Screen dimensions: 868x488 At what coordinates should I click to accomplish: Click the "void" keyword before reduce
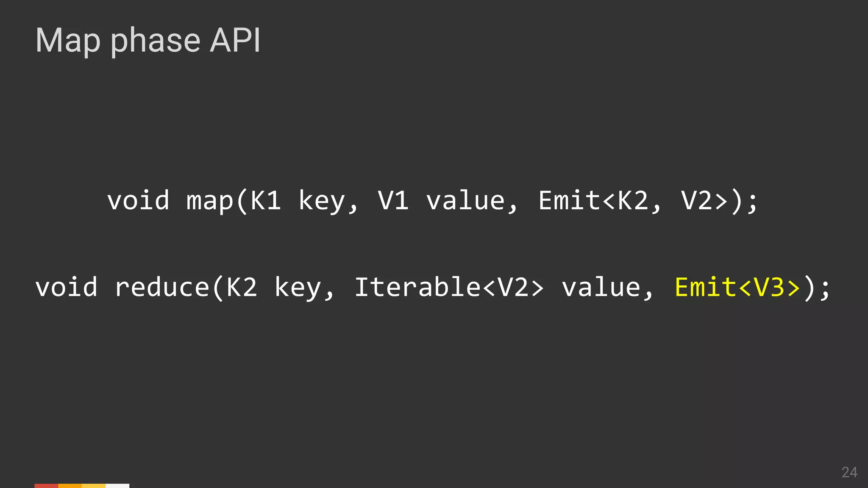[x=66, y=287]
